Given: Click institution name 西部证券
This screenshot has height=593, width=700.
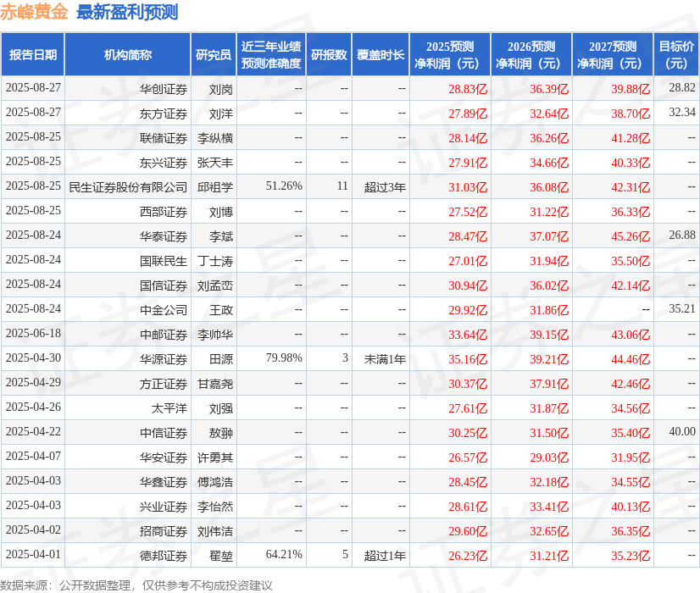Looking at the screenshot, I should pyautogui.click(x=164, y=212).
